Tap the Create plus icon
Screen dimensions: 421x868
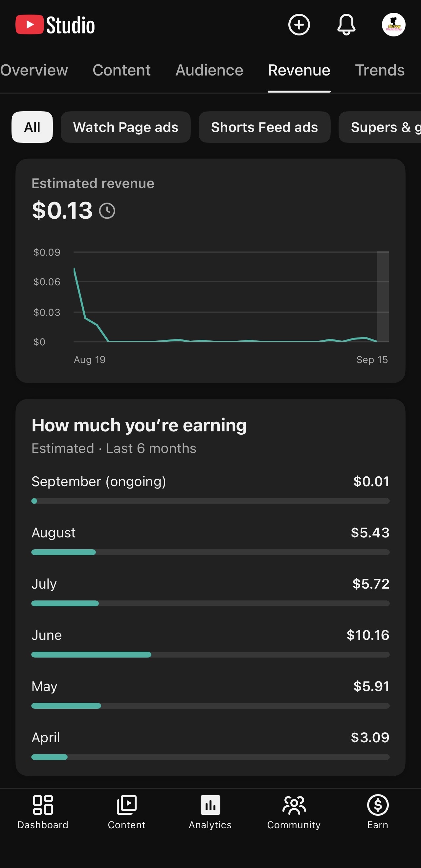click(x=299, y=25)
